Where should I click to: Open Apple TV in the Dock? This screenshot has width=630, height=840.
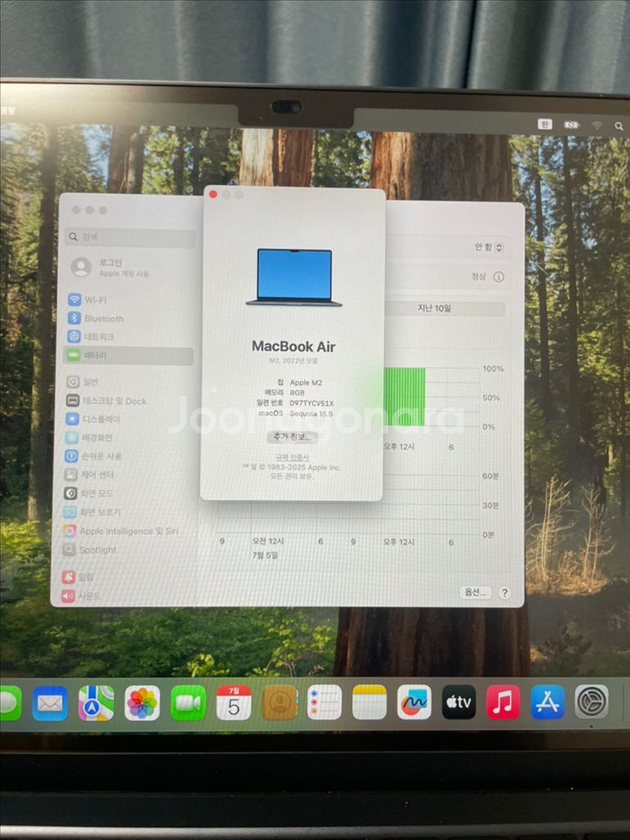[459, 702]
